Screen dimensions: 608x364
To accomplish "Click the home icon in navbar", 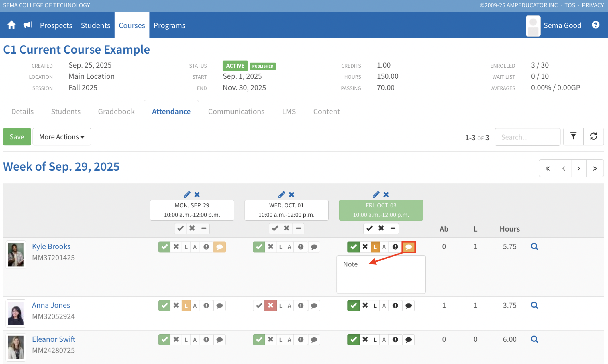I will 11,25.
